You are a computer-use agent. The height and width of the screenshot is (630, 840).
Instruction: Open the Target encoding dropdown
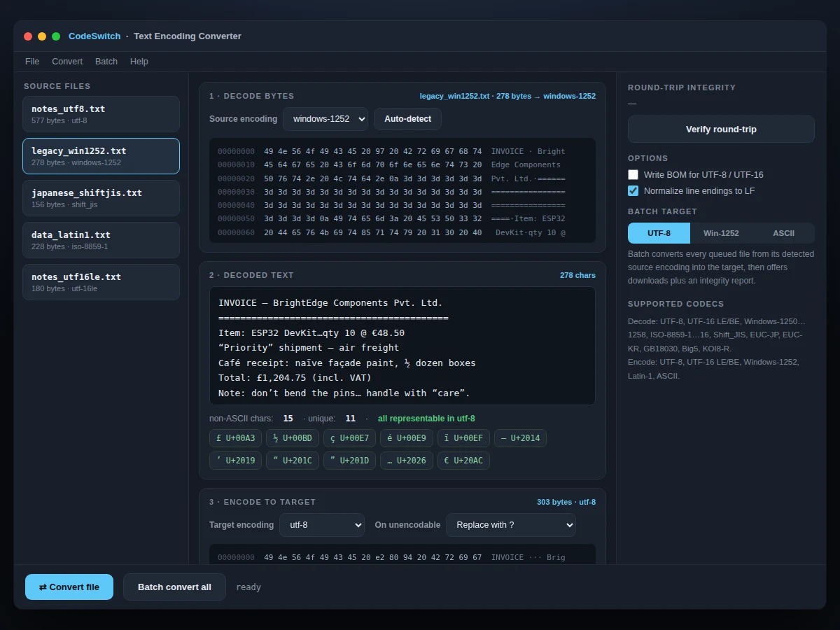[x=322, y=525]
